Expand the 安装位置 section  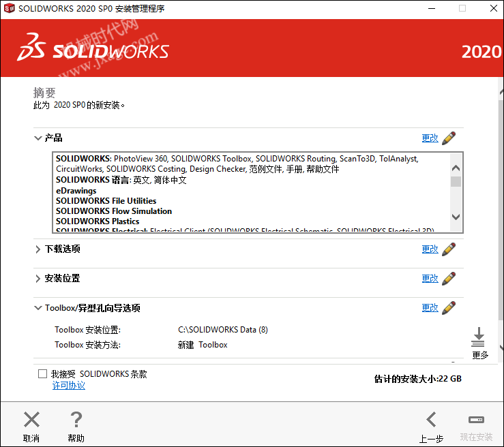38,279
